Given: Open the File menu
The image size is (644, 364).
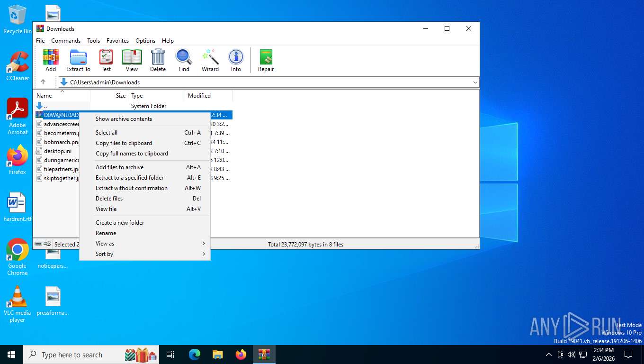Looking at the screenshot, I should [40, 41].
